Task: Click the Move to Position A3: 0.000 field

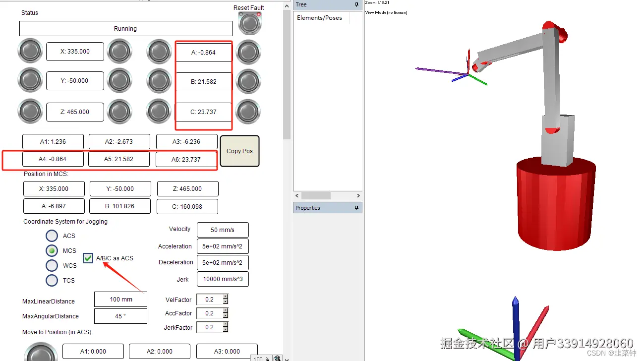Action: (x=227, y=352)
